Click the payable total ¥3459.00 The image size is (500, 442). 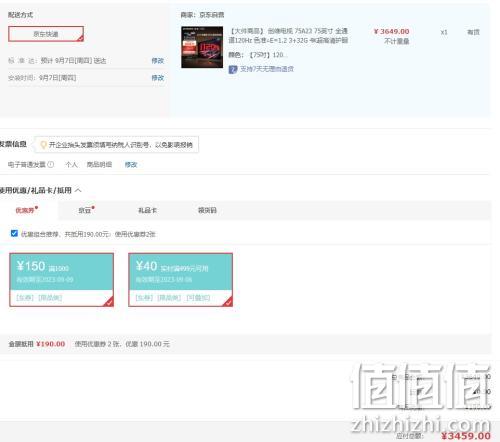466,436
